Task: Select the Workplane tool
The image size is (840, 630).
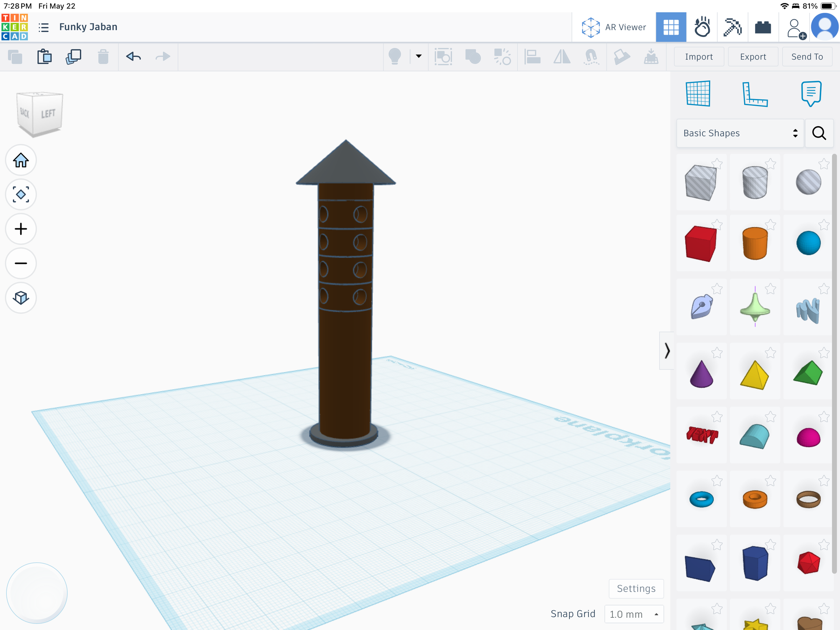Action: pos(698,94)
